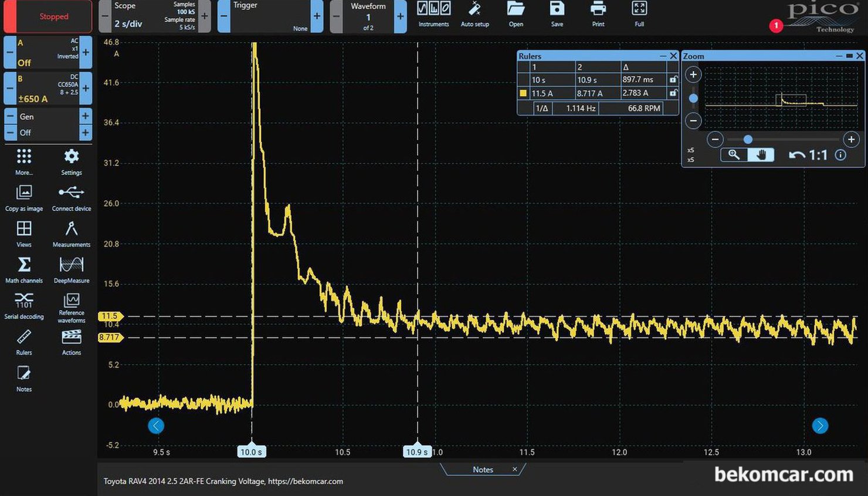
Task: Open the More... menu
Action: (24, 162)
